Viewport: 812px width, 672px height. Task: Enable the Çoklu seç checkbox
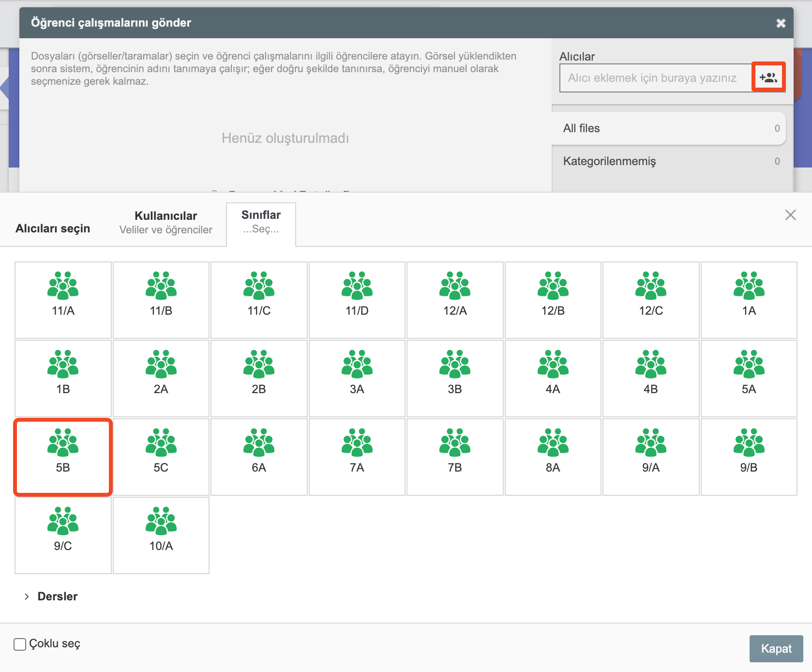click(x=20, y=644)
